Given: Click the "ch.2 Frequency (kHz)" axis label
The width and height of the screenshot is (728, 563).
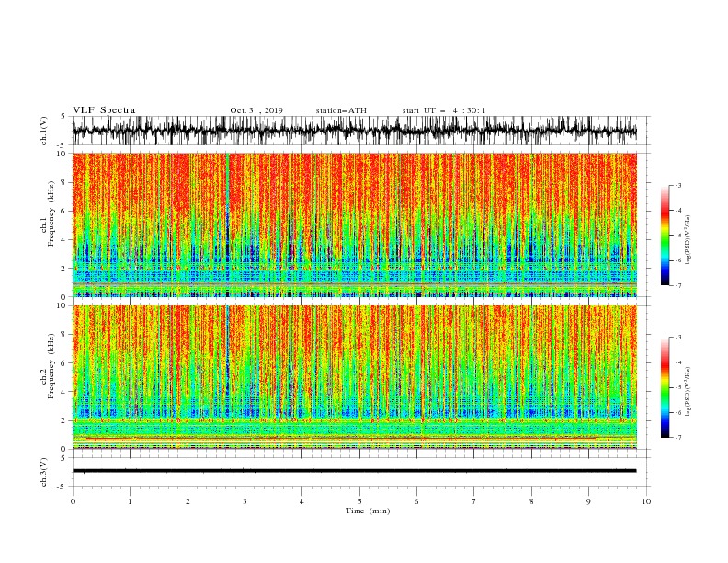Looking at the screenshot, I should click(x=48, y=365).
